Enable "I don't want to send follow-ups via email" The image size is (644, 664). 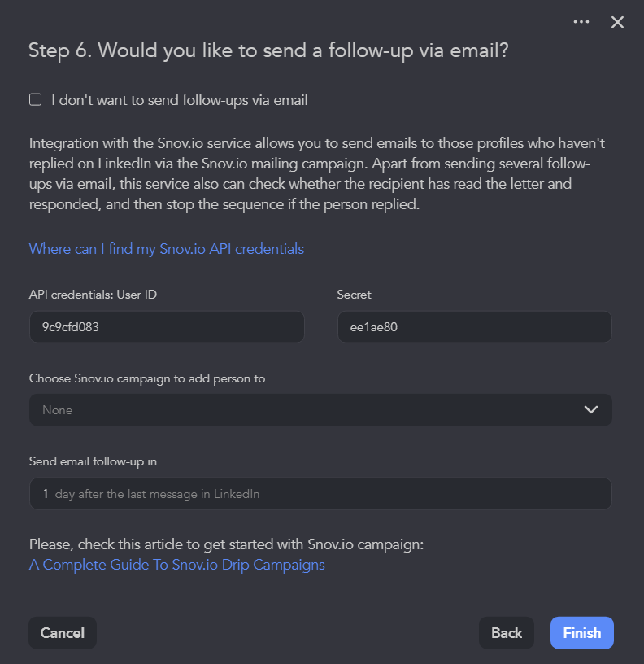tap(35, 98)
